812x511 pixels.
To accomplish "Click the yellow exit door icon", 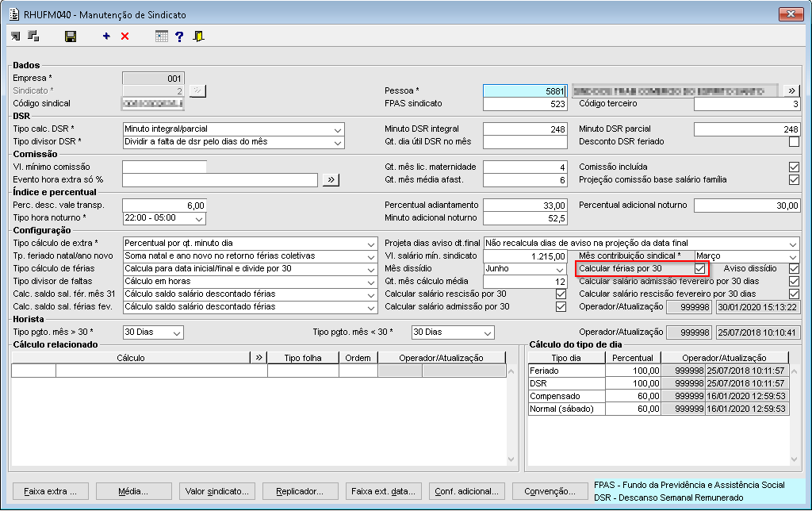I will click(x=198, y=36).
